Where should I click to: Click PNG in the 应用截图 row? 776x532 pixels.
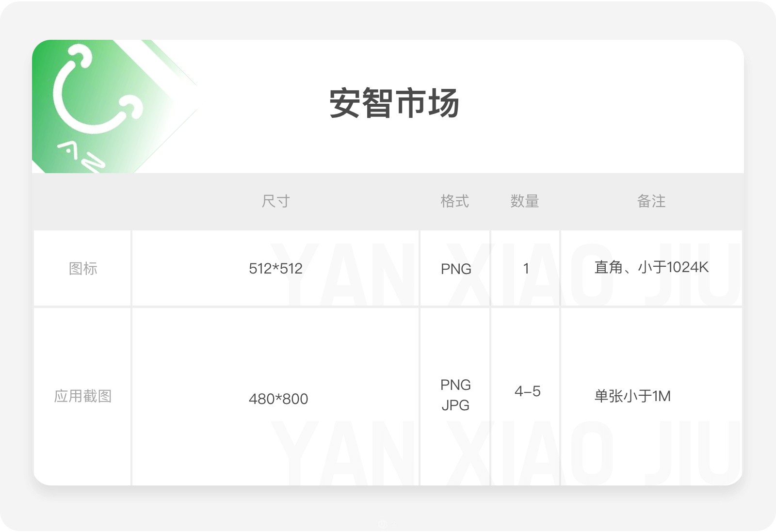[x=455, y=385]
